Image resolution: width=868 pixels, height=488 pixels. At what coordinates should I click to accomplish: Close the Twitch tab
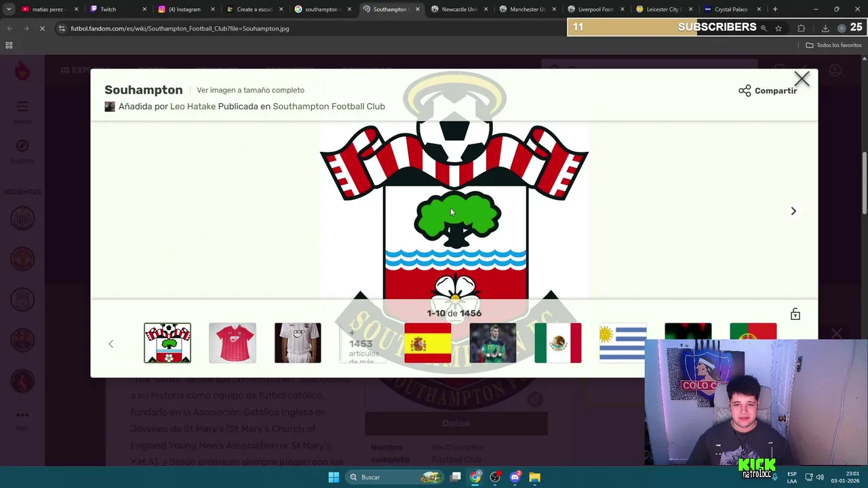coord(144,9)
